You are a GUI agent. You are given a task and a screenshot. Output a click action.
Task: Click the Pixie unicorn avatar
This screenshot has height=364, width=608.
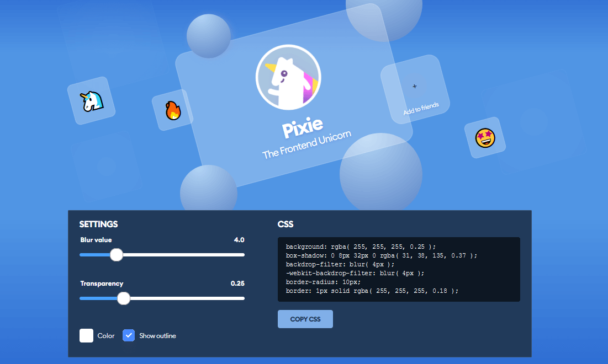pyautogui.click(x=288, y=77)
